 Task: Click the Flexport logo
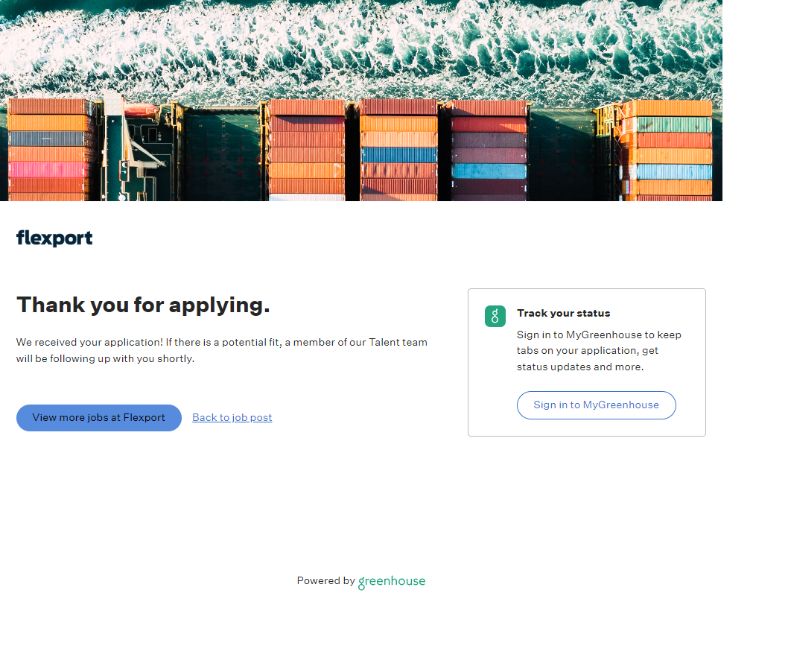[54, 238]
